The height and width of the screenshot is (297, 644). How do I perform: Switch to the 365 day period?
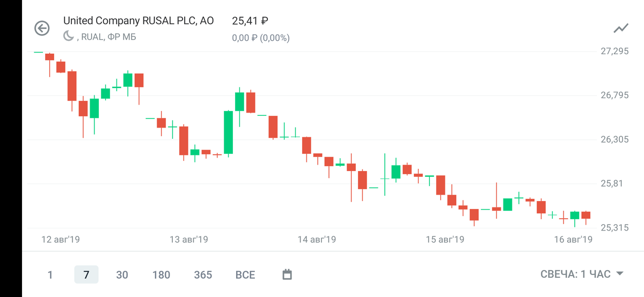click(x=203, y=274)
